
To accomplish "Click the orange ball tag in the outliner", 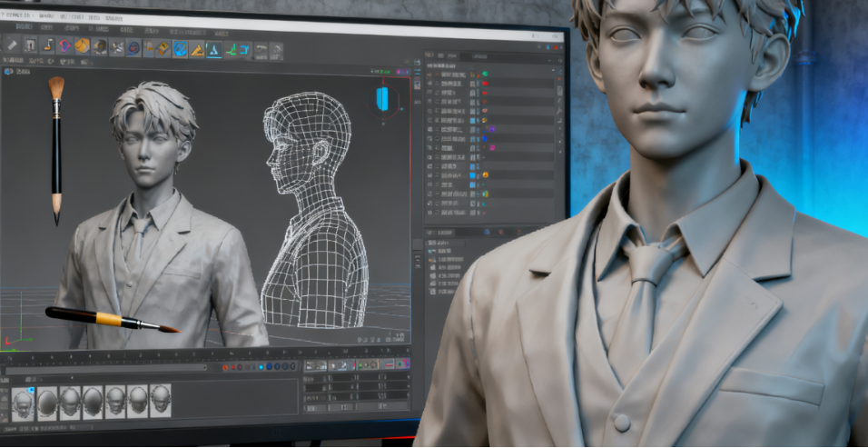I will (x=486, y=175).
